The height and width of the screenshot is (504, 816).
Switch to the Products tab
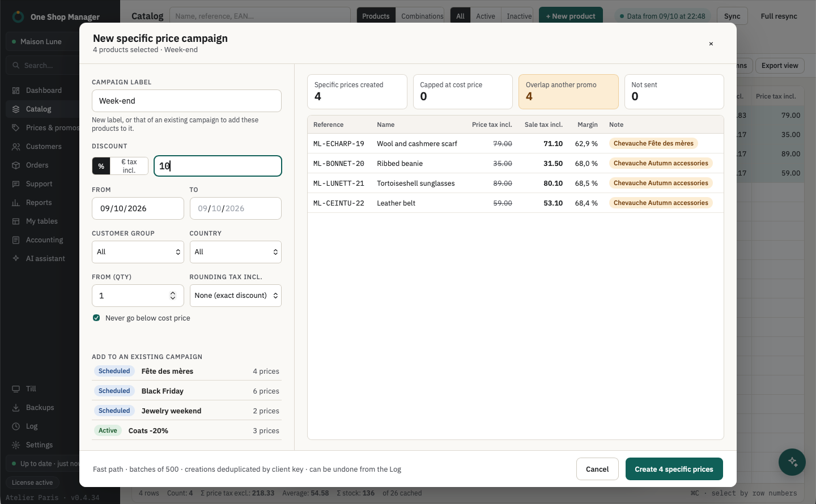[x=376, y=16]
